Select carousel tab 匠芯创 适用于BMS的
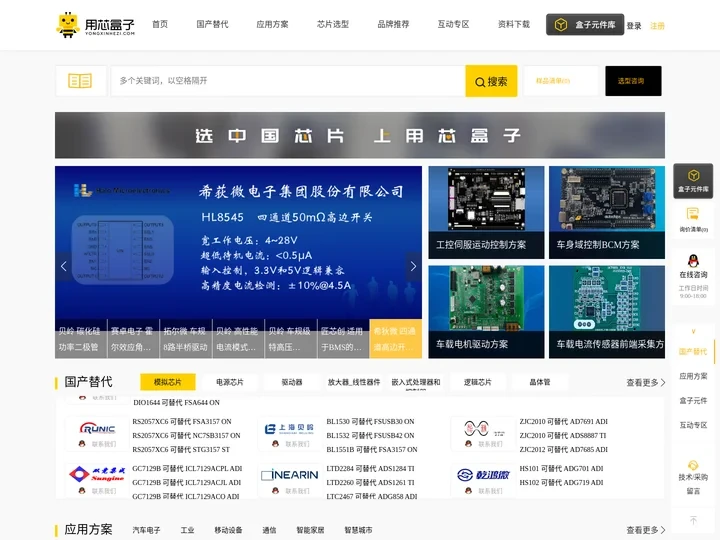 click(x=343, y=339)
